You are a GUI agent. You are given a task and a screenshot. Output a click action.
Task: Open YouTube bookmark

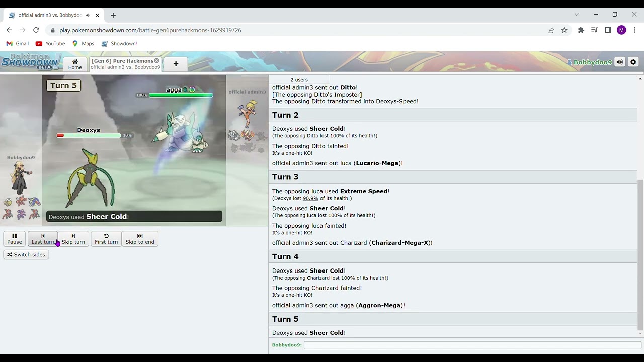coord(50,44)
